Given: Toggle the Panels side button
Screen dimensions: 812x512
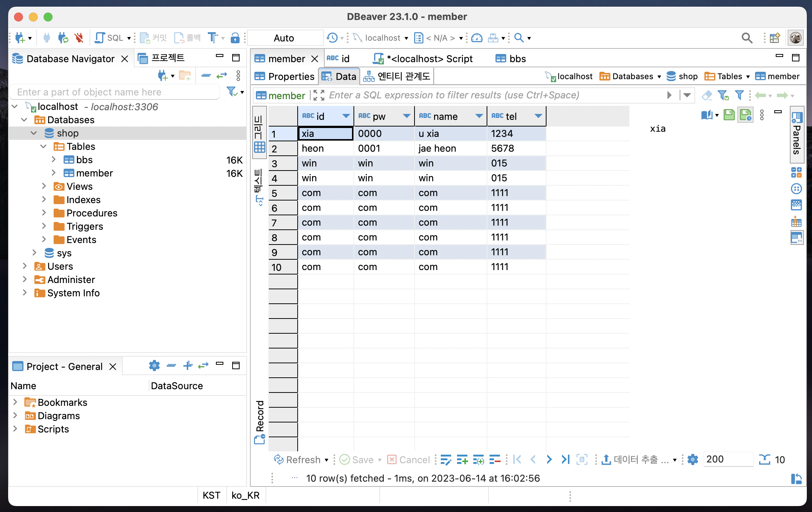Looking at the screenshot, I should (796, 135).
